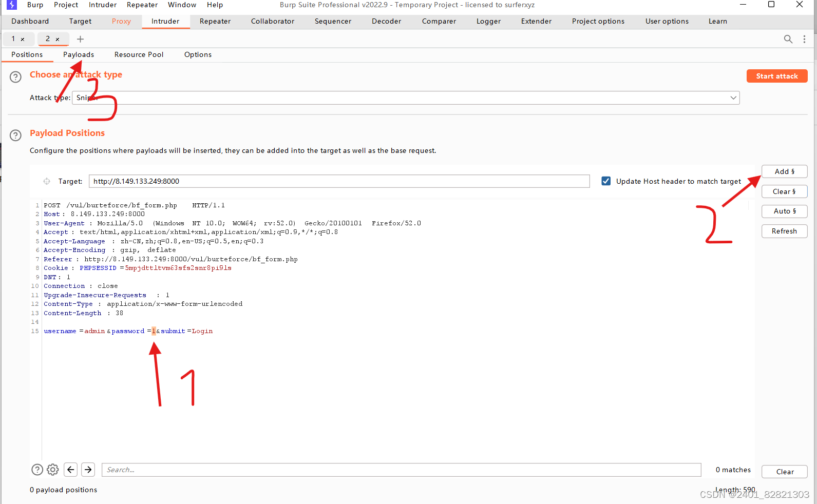Click the POST request line text

click(134, 205)
